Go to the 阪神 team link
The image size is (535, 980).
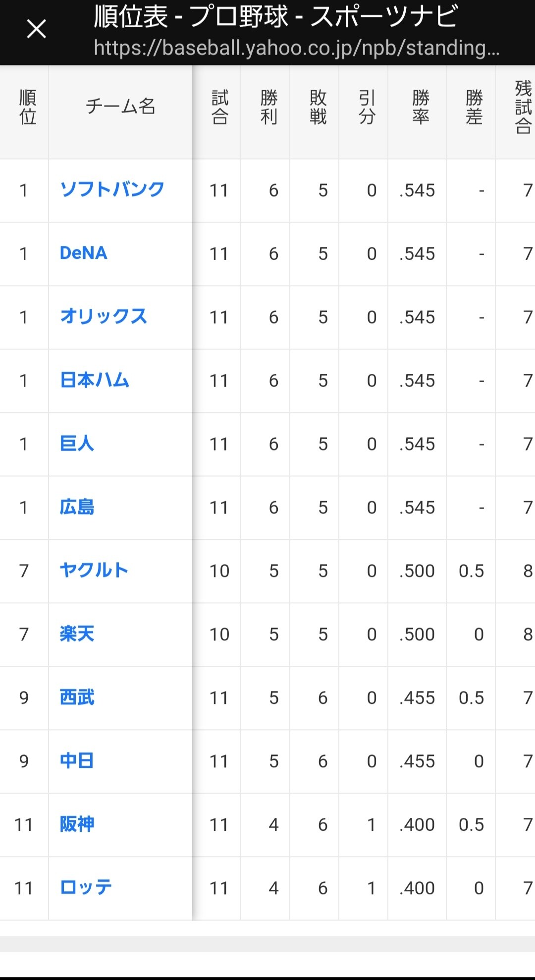77,824
